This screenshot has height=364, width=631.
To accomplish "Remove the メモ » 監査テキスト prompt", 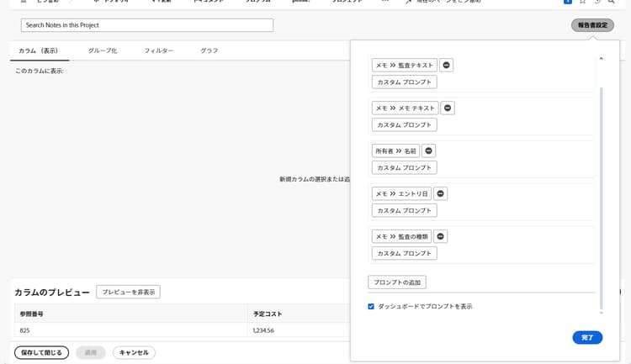I will coord(446,66).
